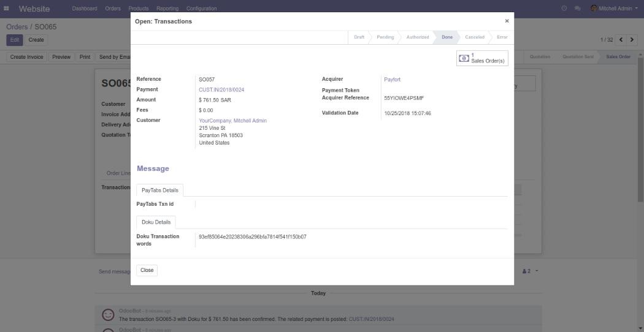Image resolution: width=644 pixels, height=332 pixels.
Task: Click the Doku Transaction words hash value
Action: point(253,237)
